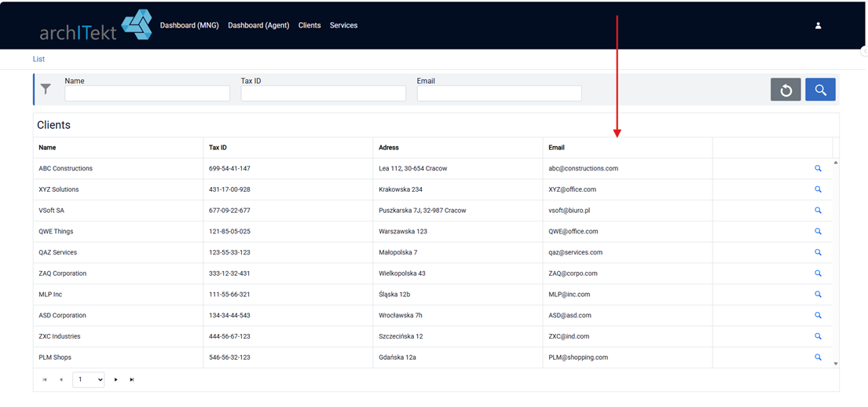Open Dashboard (Agent) menu
The height and width of the screenshot is (407, 868).
[x=258, y=25]
